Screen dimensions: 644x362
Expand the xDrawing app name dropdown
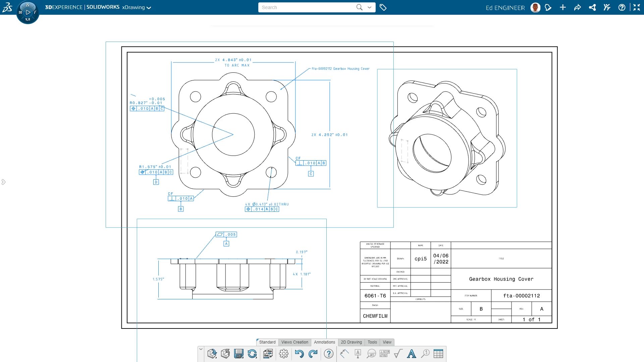click(149, 8)
